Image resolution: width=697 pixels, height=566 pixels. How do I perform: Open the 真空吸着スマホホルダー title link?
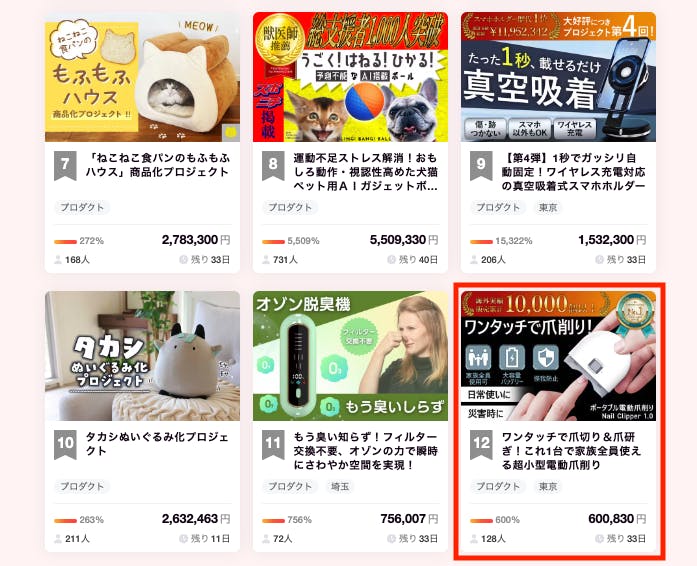click(x=573, y=172)
